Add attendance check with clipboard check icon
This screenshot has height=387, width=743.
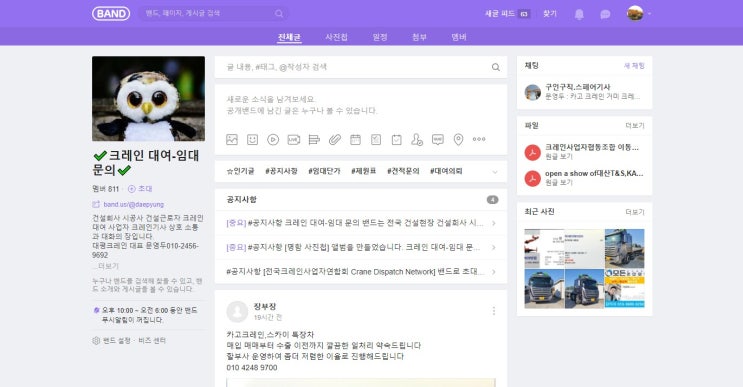point(397,139)
